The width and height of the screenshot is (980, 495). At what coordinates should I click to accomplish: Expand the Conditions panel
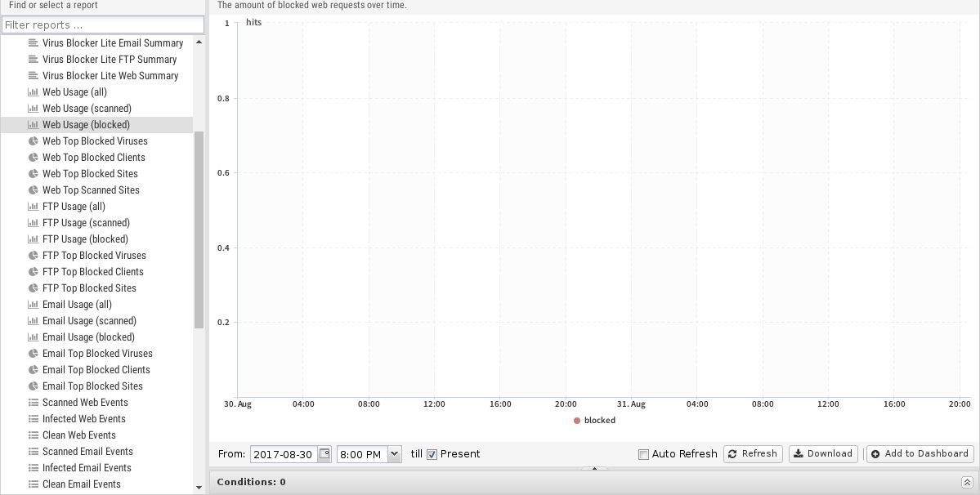[966, 482]
